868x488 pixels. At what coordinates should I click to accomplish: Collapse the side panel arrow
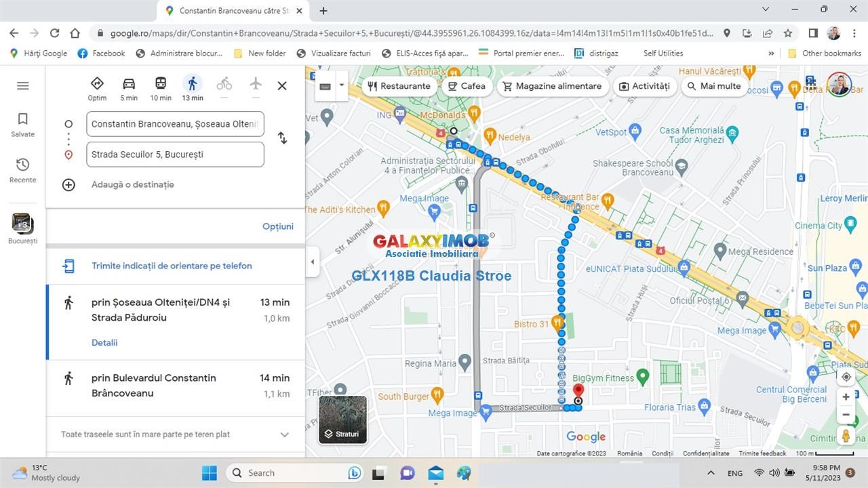[313, 262]
